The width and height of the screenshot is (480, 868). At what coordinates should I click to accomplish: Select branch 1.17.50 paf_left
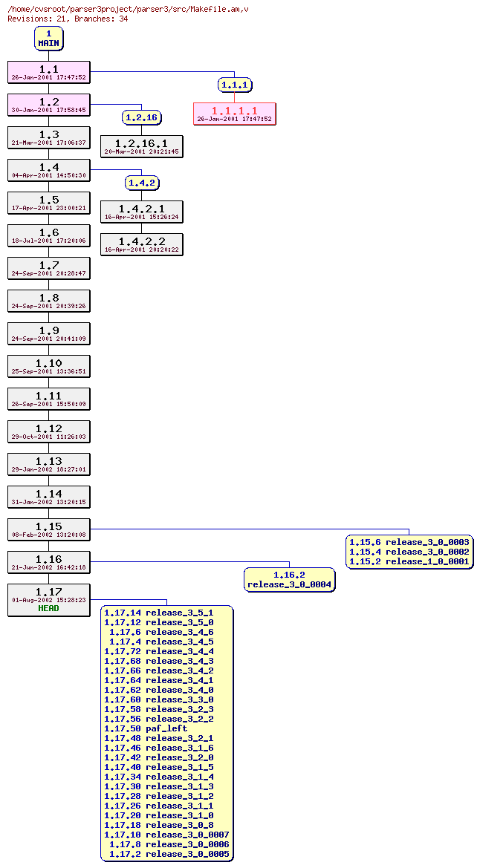pos(146,728)
